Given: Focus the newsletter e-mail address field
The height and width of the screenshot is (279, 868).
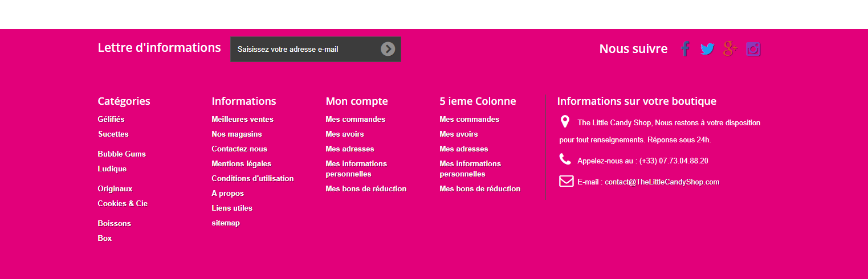Looking at the screenshot, I should coord(305,49).
